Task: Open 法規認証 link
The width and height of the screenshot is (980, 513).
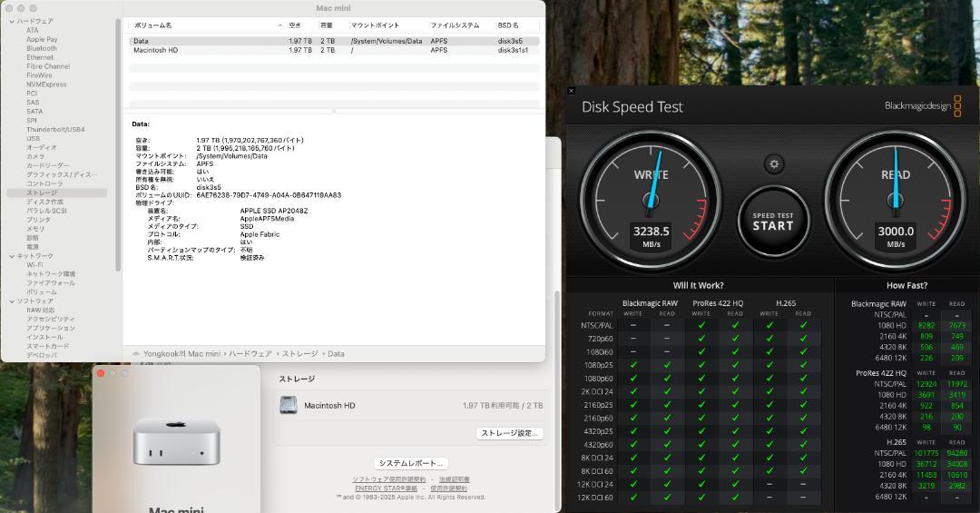Action: point(455,479)
